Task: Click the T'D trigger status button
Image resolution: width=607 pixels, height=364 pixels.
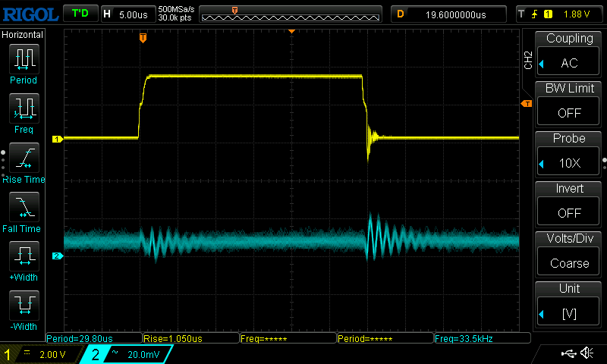Action: tap(79, 14)
